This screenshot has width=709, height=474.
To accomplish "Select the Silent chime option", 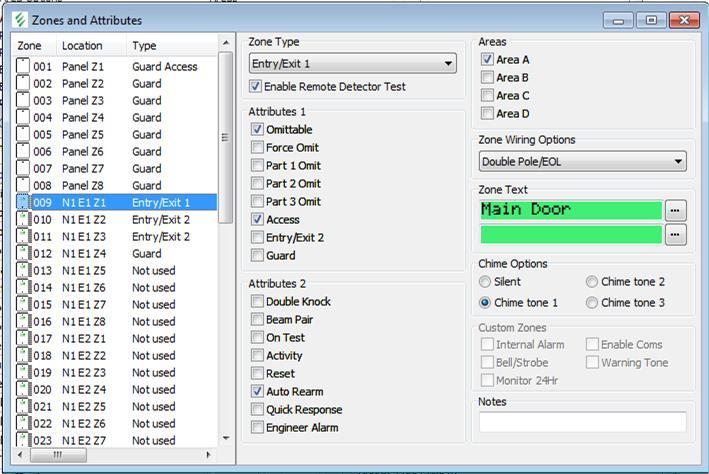I will point(486,282).
